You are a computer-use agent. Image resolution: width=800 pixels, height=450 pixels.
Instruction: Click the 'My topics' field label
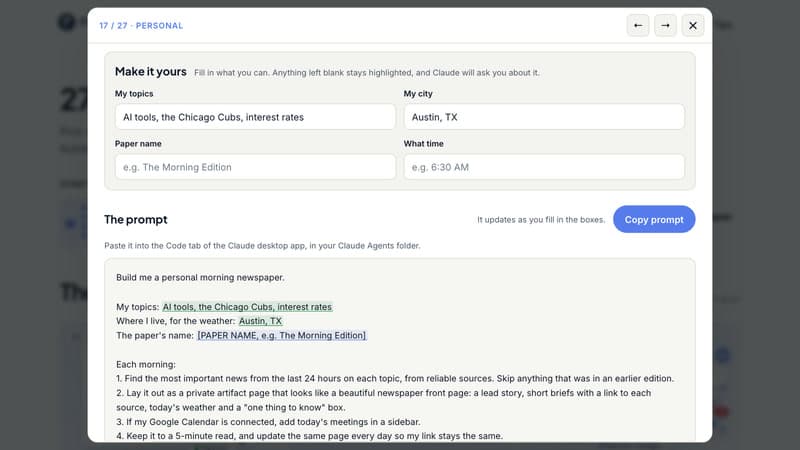(134, 93)
